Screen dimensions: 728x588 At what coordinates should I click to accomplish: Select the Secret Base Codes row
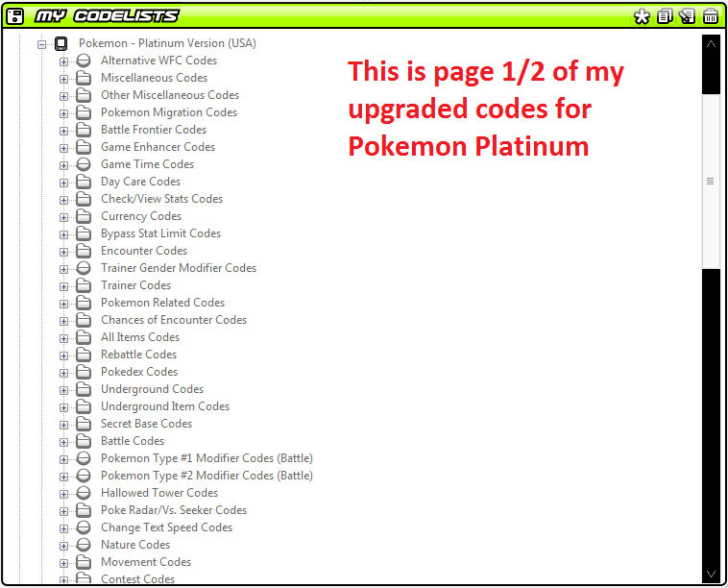[x=146, y=424]
